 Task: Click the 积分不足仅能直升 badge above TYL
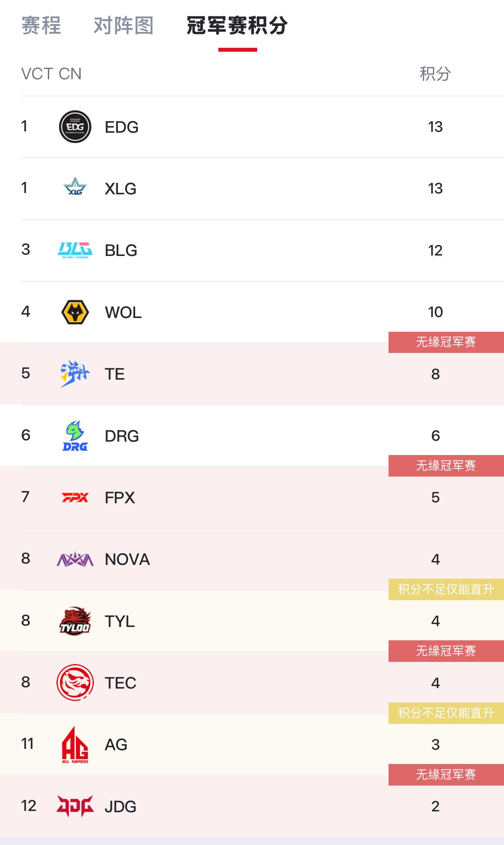[446, 589]
